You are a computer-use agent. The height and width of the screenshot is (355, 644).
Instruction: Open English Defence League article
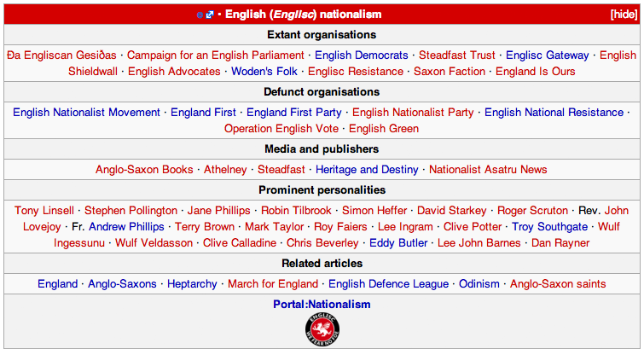(389, 284)
